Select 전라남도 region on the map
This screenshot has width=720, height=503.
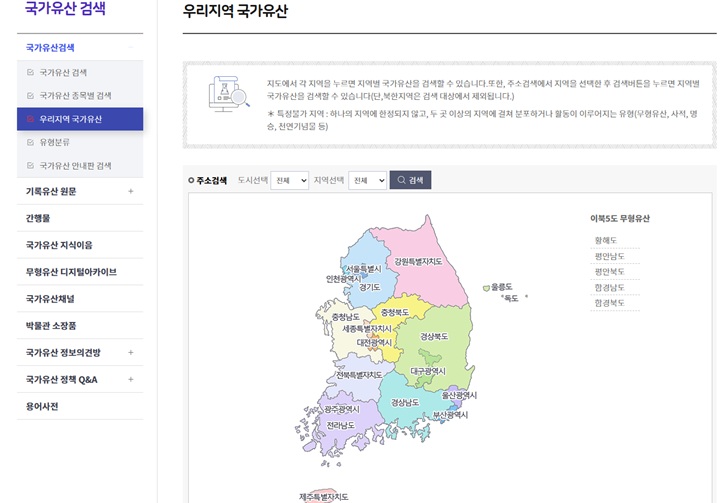pyautogui.click(x=341, y=425)
